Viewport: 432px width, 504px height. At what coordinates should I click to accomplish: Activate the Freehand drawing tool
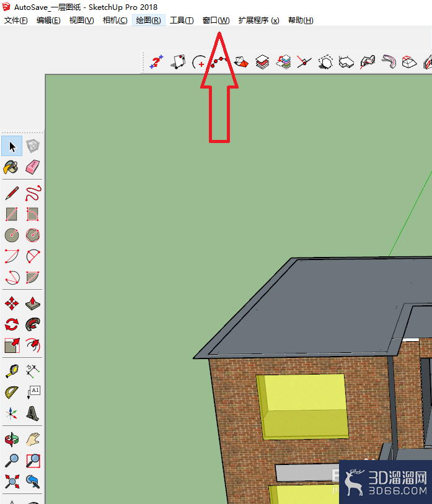point(33,193)
